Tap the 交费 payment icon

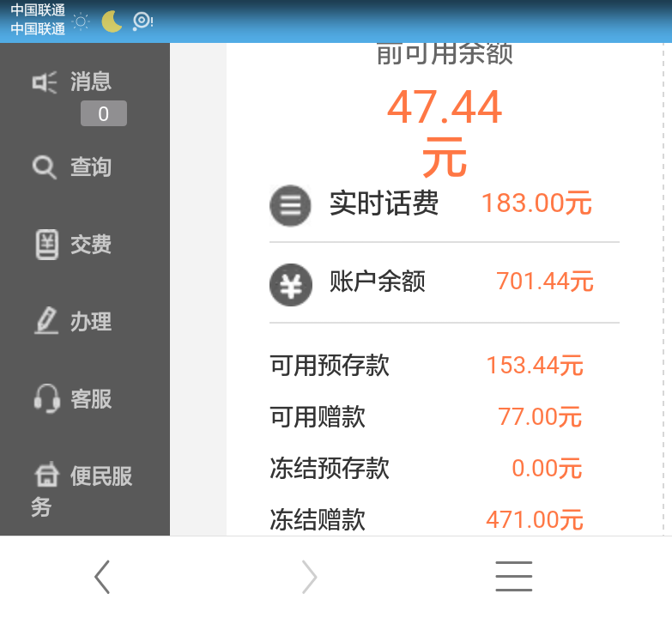tap(46, 245)
